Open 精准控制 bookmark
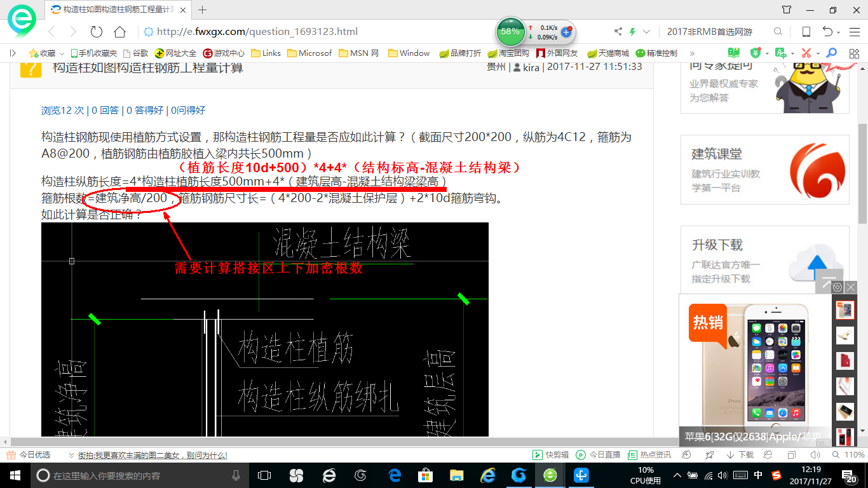 [x=656, y=53]
